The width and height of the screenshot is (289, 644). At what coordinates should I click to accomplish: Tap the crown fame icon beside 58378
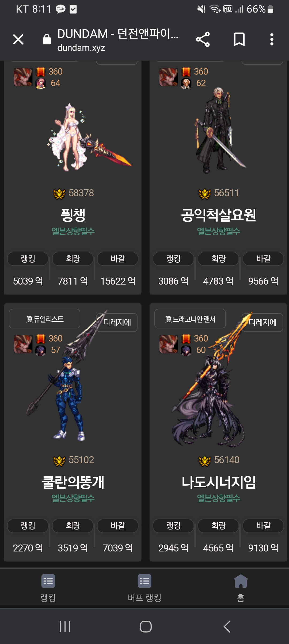(59, 193)
